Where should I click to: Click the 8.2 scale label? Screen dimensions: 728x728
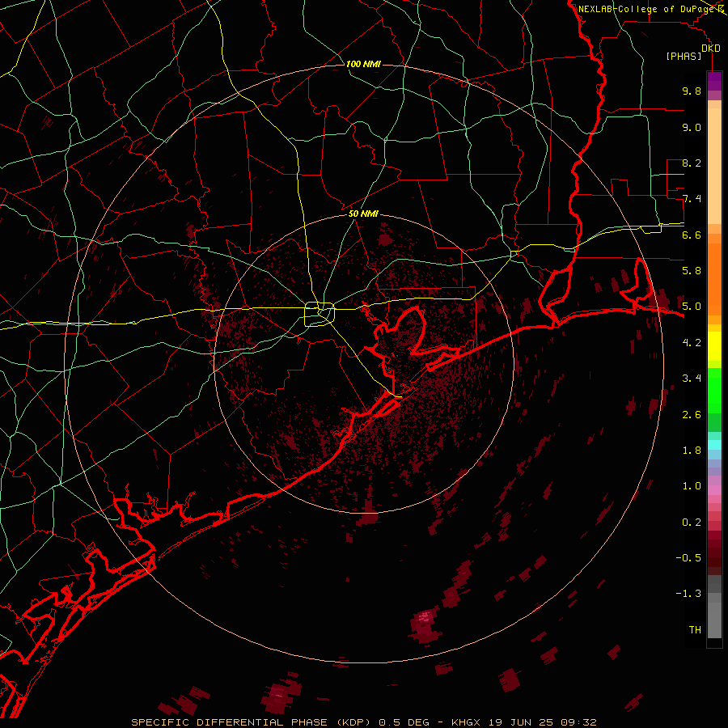point(692,163)
